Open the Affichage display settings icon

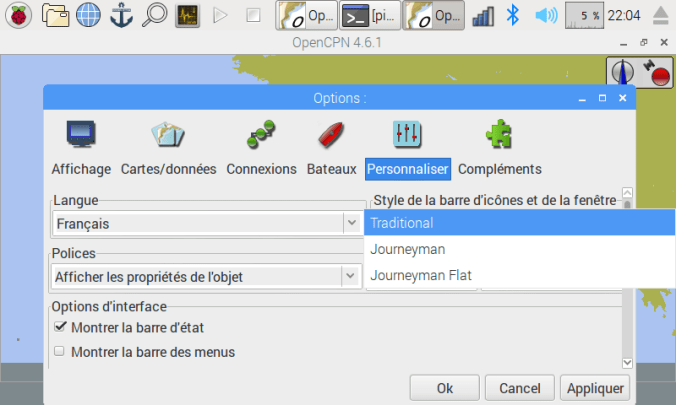coord(81,134)
